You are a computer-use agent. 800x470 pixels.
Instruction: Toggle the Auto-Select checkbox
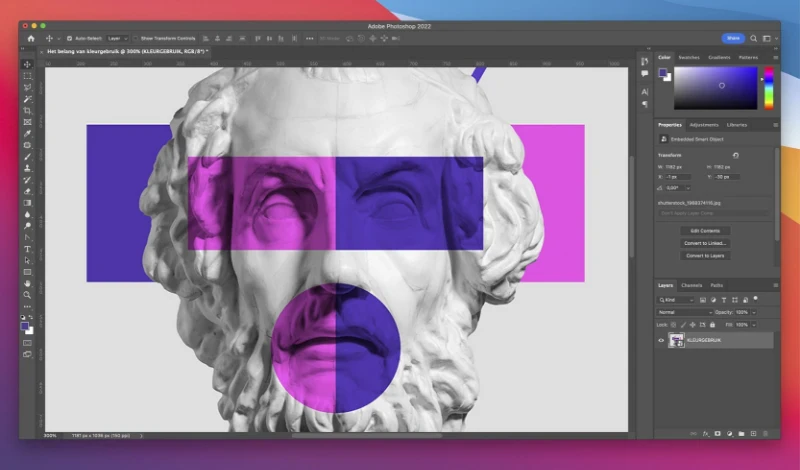[69, 38]
